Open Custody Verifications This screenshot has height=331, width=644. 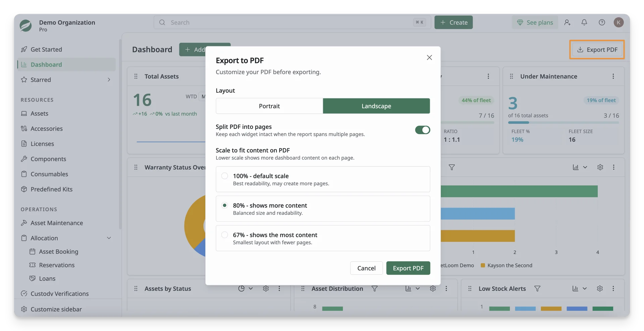(x=66, y=293)
